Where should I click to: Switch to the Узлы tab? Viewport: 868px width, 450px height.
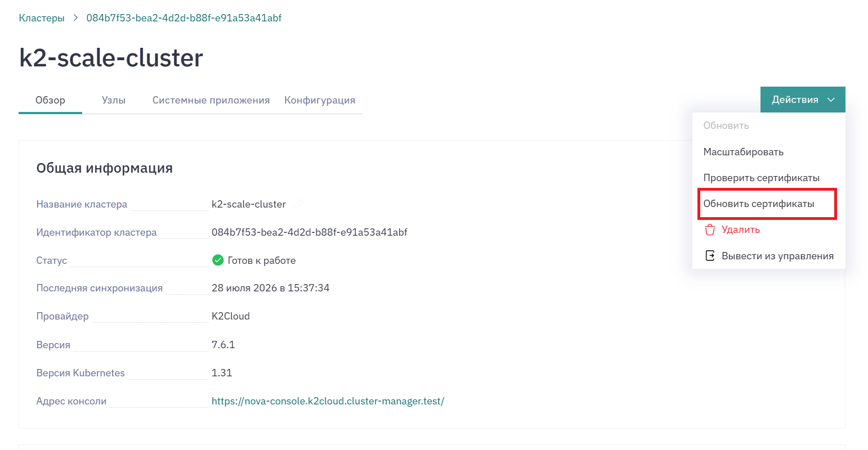click(114, 100)
